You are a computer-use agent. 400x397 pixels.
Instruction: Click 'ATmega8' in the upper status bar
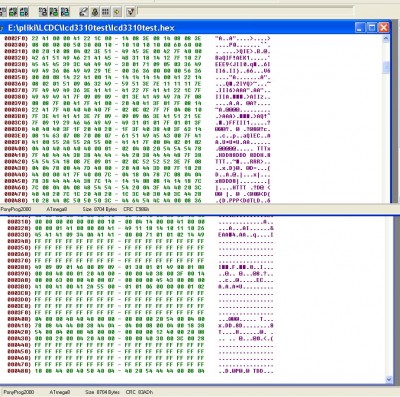(56, 209)
